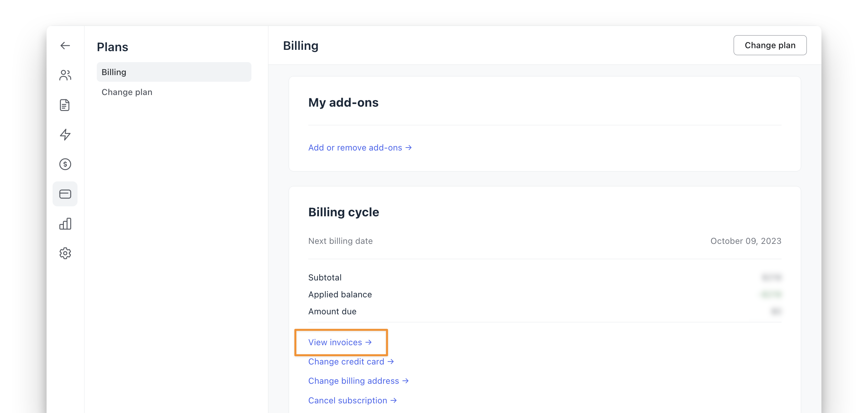Screen dimensions: 868x413
Task: Select Change plan in Plans sidebar
Action: click(127, 92)
